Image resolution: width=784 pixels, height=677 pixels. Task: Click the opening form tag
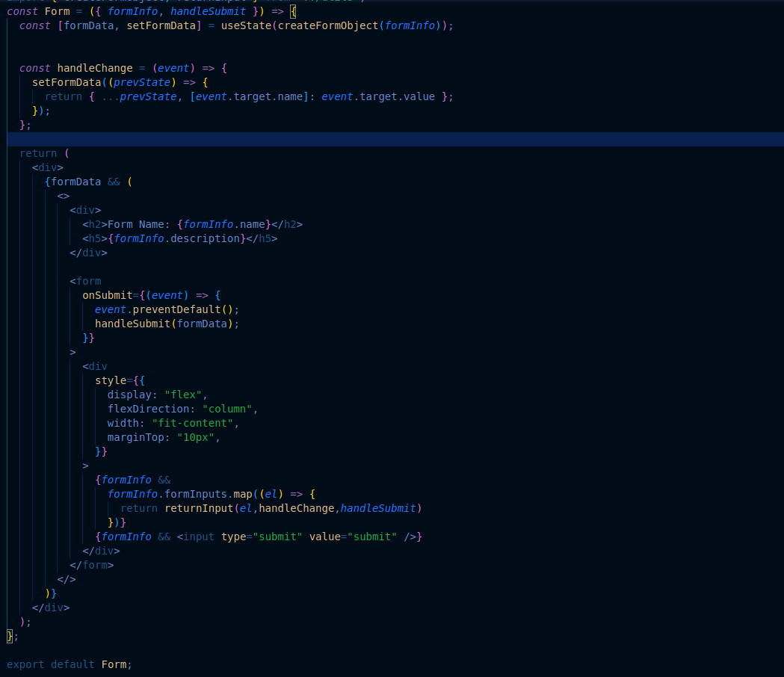click(x=85, y=281)
